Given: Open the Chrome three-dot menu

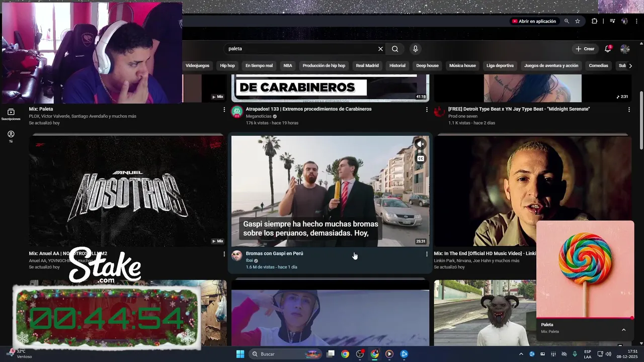Looking at the screenshot, I should [637, 21].
